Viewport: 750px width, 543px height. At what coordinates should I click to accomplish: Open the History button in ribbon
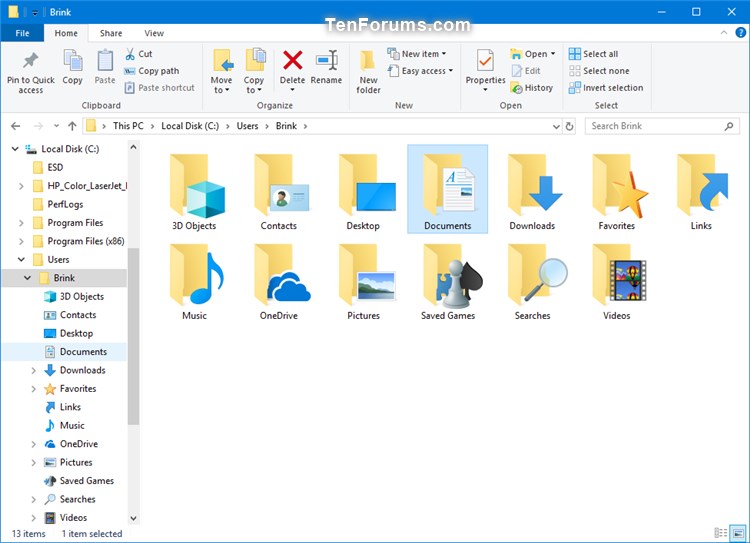531,88
